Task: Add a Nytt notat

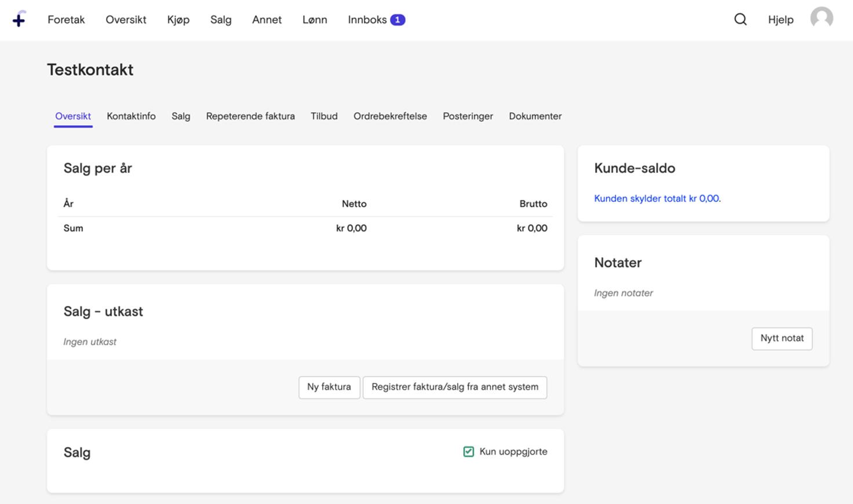Action: point(782,338)
